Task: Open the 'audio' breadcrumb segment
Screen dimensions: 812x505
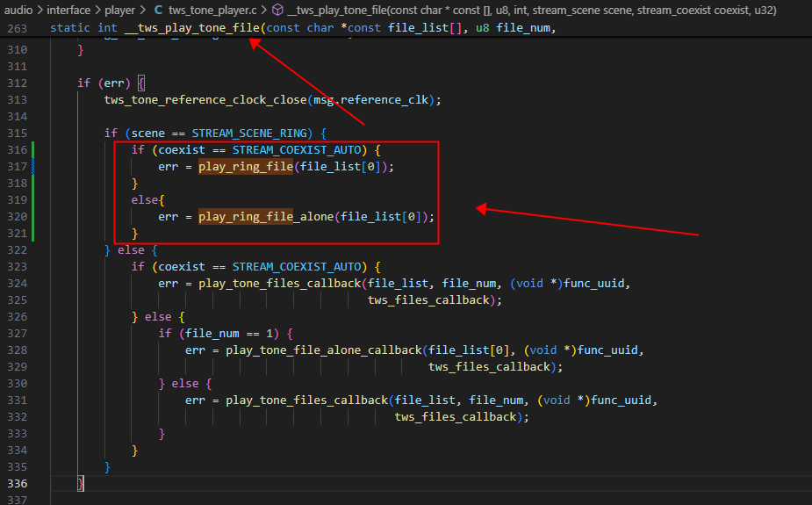Action: click(18, 10)
